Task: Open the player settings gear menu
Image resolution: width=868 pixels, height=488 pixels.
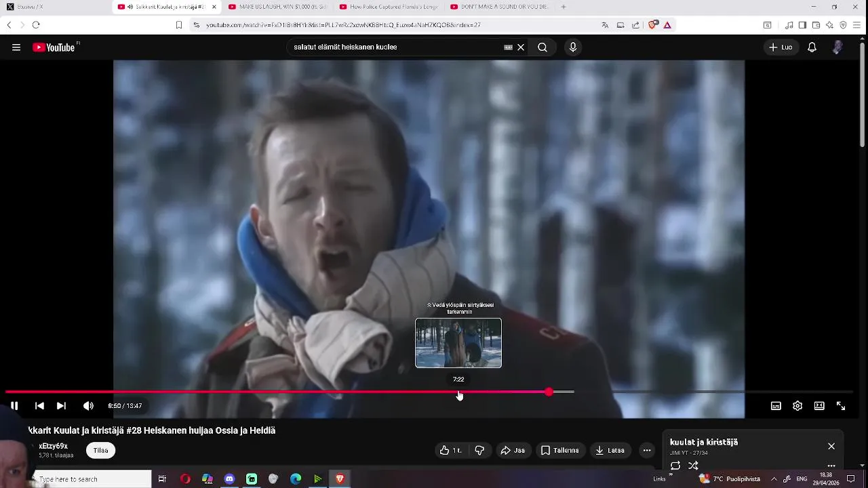Action: tap(797, 406)
